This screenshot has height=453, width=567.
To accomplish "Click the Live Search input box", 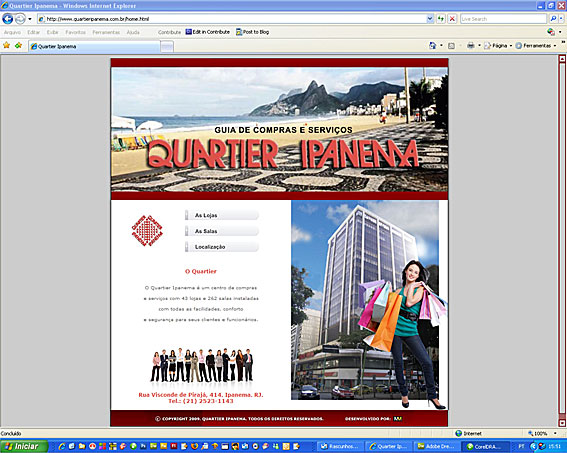I will (x=503, y=19).
